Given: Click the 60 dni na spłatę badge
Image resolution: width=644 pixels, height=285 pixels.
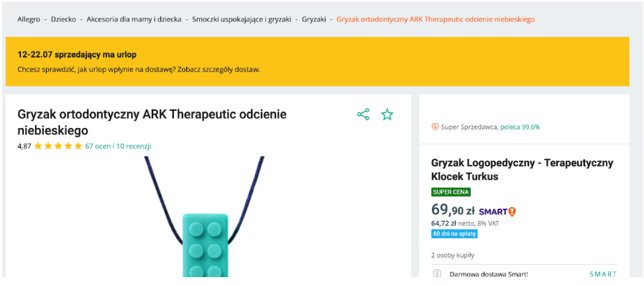Looking at the screenshot, I should point(454,234).
